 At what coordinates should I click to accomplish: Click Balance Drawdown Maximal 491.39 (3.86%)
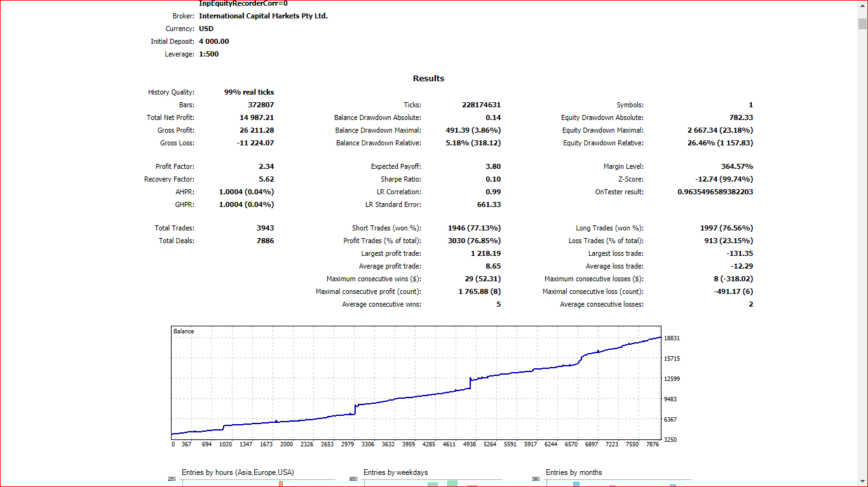pos(473,130)
